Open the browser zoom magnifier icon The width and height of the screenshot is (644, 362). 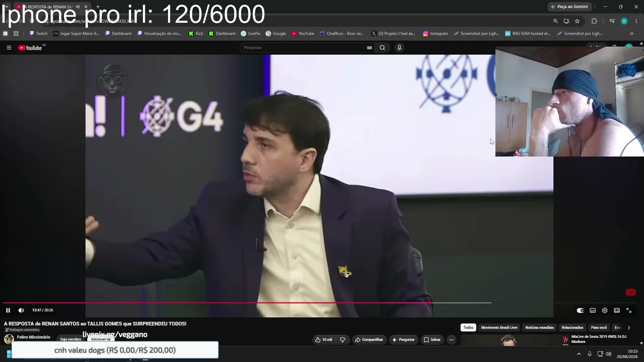(555, 21)
